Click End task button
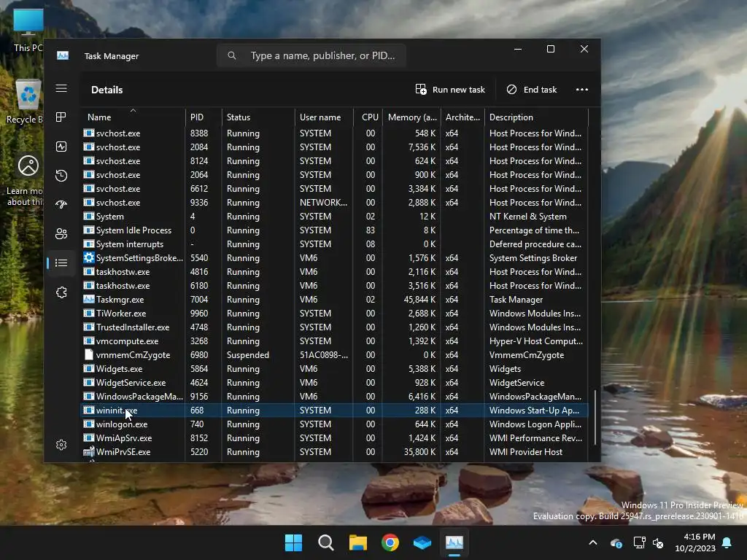The height and width of the screenshot is (560, 747). (x=532, y=90)
